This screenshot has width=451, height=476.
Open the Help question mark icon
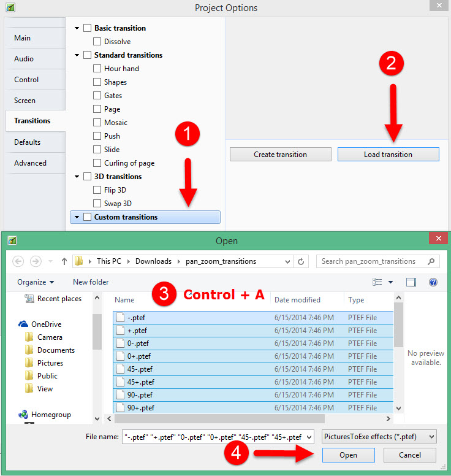click(x=433, y=282)
